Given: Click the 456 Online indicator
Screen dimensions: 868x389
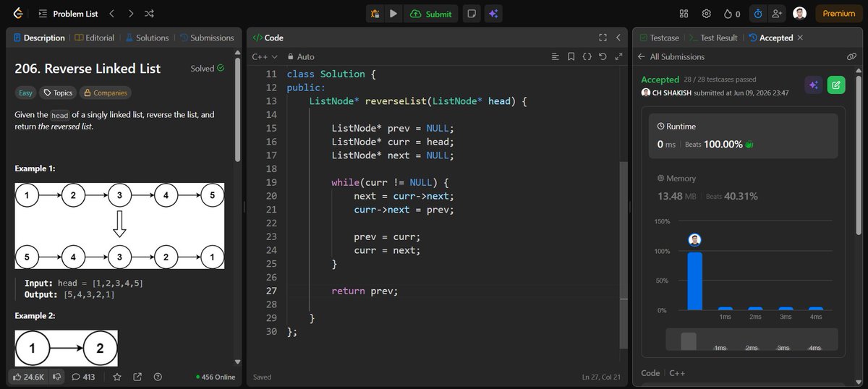Looking at the screenshot, I should [216, 377].
